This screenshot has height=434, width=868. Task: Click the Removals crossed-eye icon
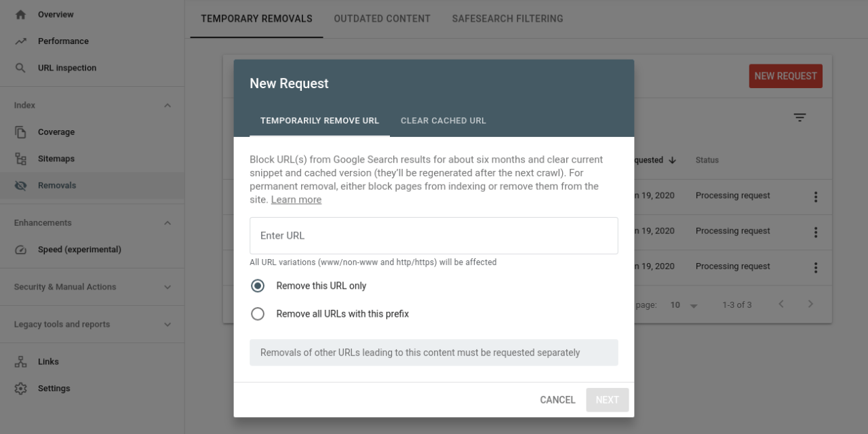[x=20, y=186]
